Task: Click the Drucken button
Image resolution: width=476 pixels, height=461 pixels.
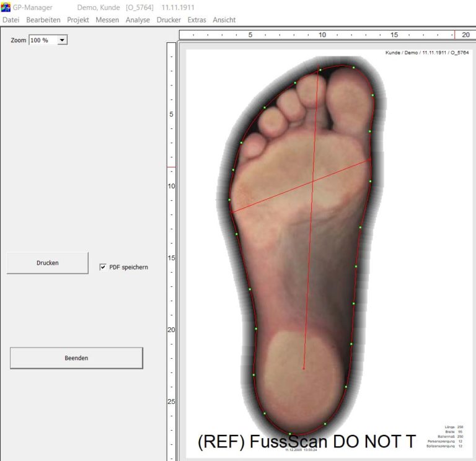Action: coord(48,263)
